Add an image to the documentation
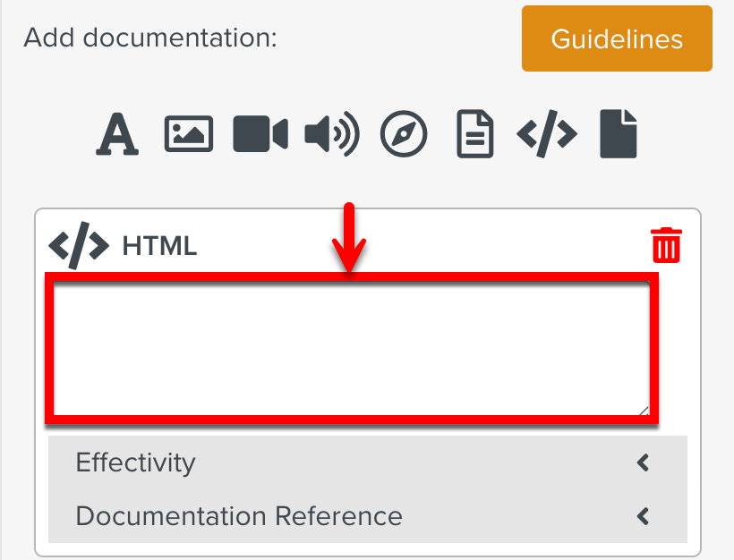The height and width of the screenshot is (560, 734). coord(188,133)
